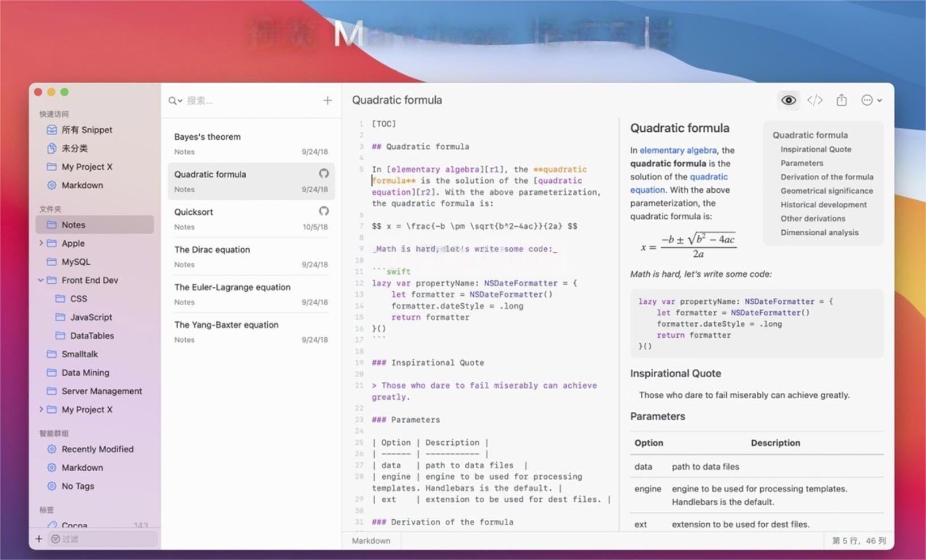
Task: Click the cursor position indicator 第 5 行
Action: [x=859, y=541]
